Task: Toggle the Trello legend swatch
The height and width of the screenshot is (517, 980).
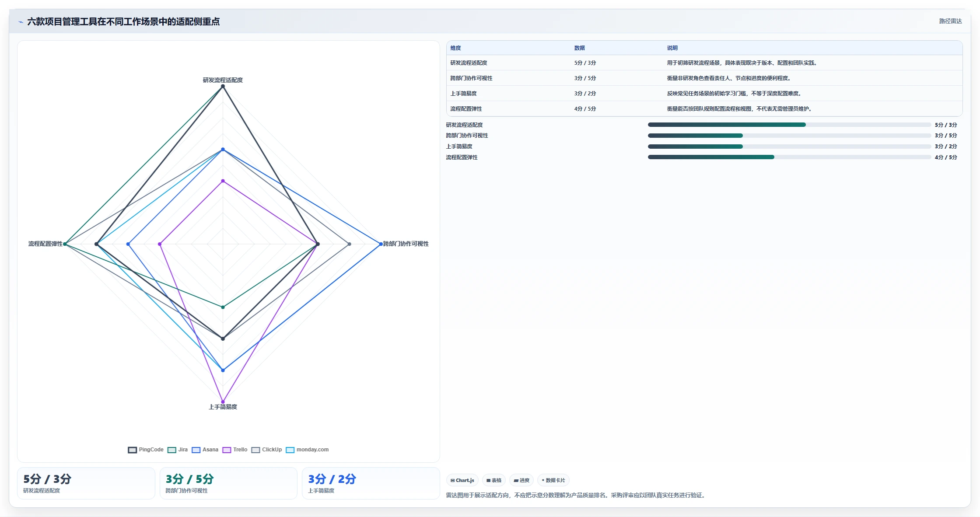Action: 227,450
